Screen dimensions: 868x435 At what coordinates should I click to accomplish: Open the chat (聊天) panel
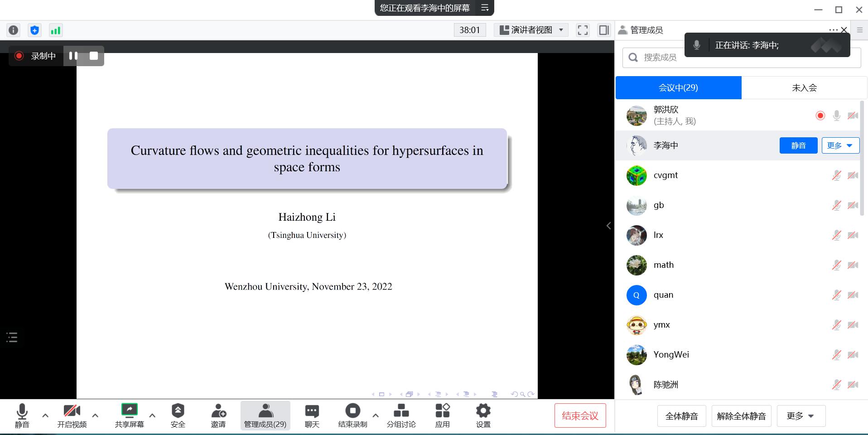click(x=312, y=416)
